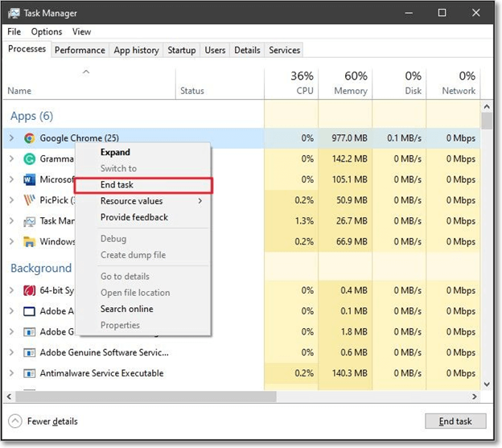502x448 pixels.
Task: Click the 140.3 MB memory value
Action: pos(349,373)
